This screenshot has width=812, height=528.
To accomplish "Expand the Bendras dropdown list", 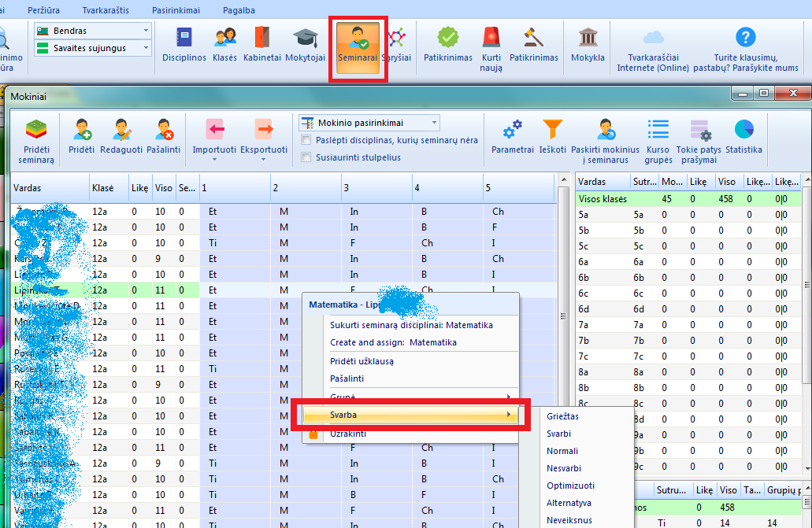I will click(x=92, y=31).
